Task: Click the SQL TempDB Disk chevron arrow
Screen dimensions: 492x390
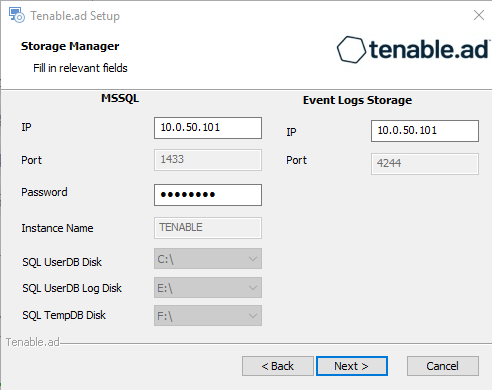Action: pyautogui.click(x=253, y=316)
